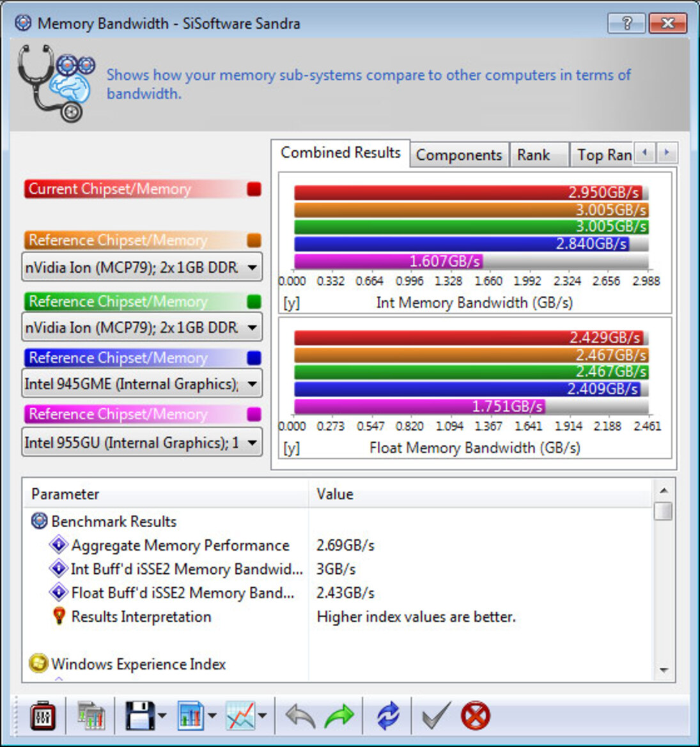
Task: Click the blue 2.409GB/s bar in the Float chart
Action: point(467,389)
